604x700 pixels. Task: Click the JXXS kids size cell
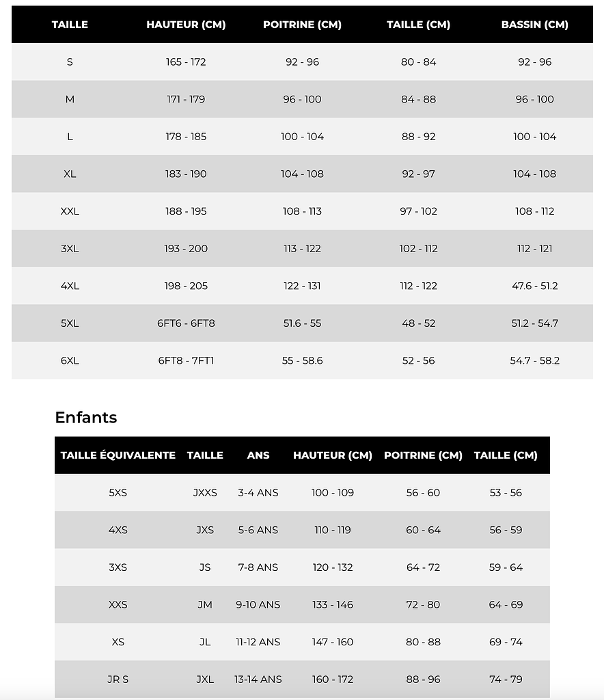(205, 493)
